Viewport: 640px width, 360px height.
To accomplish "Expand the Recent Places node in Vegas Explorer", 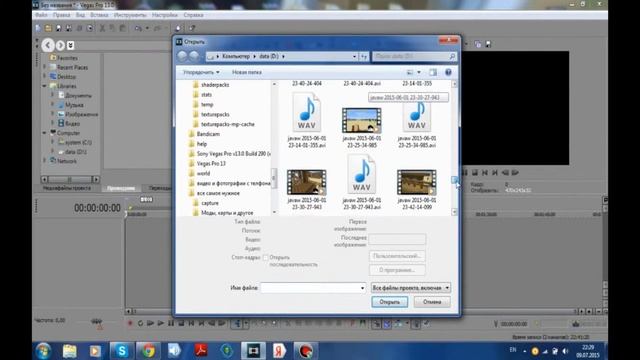I will 44,67.
